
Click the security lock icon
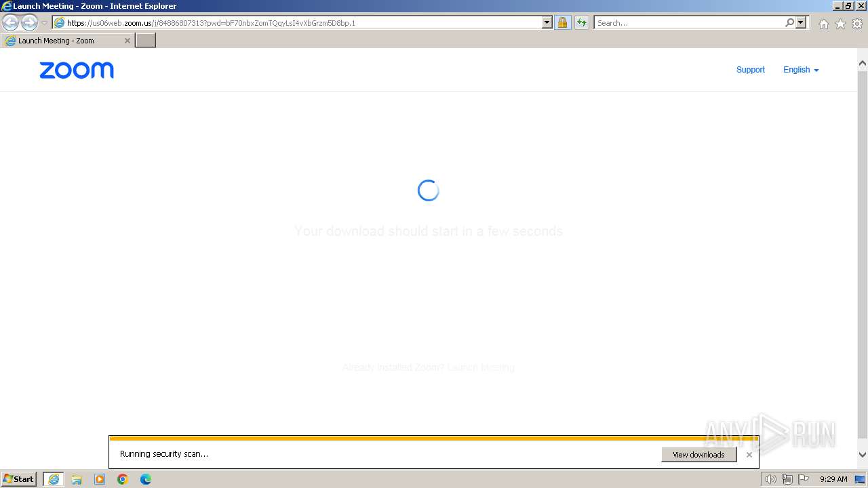(x=562, y=23)
